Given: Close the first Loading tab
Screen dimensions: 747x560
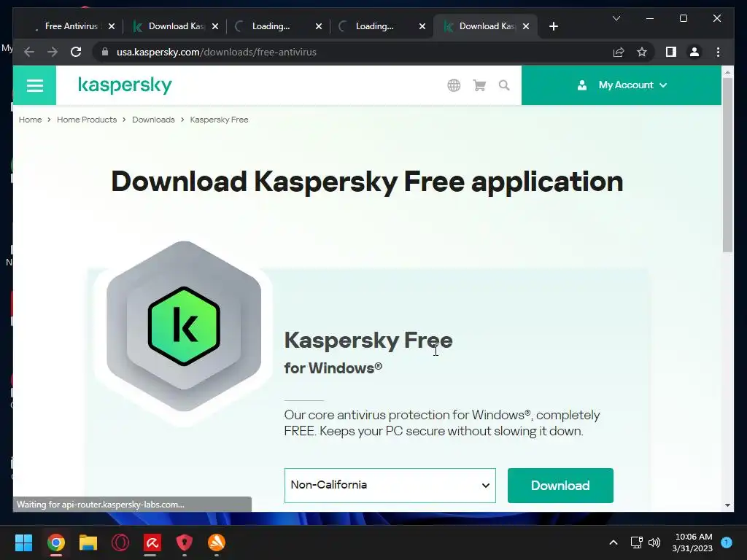Looking at the screenshot, I should (x=319, y=26).
